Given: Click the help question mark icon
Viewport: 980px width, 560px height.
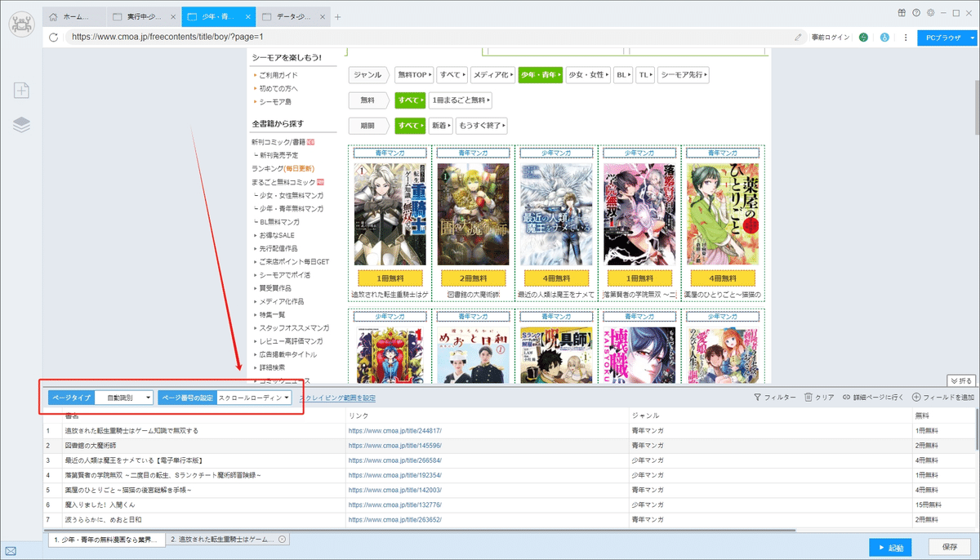Looking at the screenshot, I should 916,13.
